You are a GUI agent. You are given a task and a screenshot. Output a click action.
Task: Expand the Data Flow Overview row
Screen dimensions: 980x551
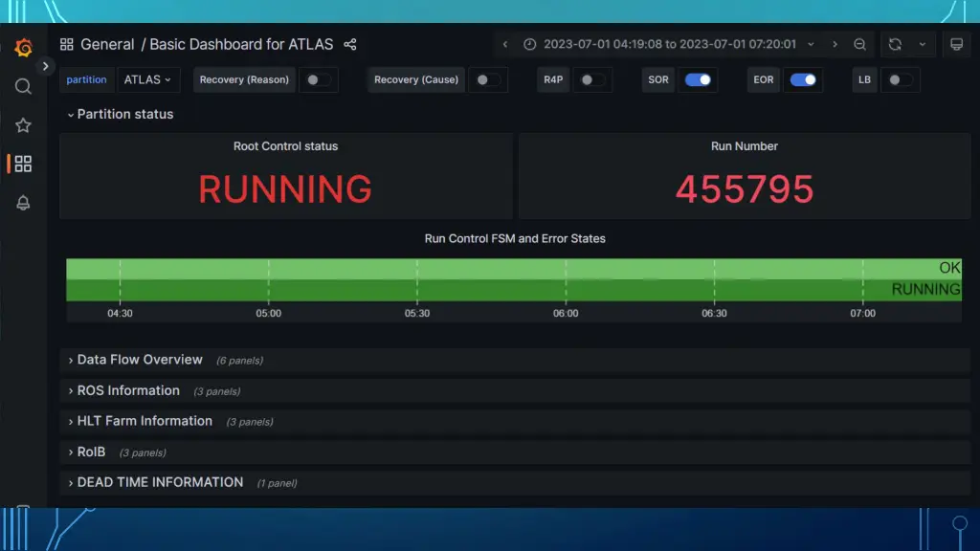[514, 360]
